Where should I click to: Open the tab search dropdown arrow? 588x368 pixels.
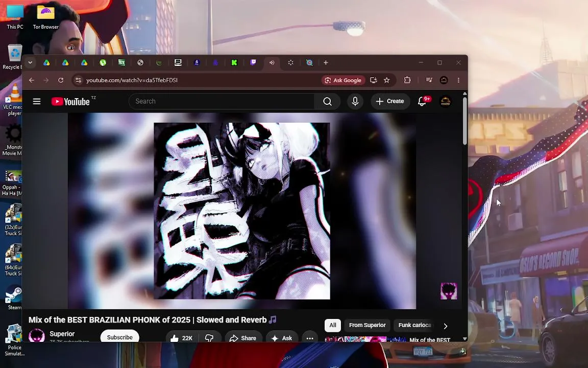point(30,63)
